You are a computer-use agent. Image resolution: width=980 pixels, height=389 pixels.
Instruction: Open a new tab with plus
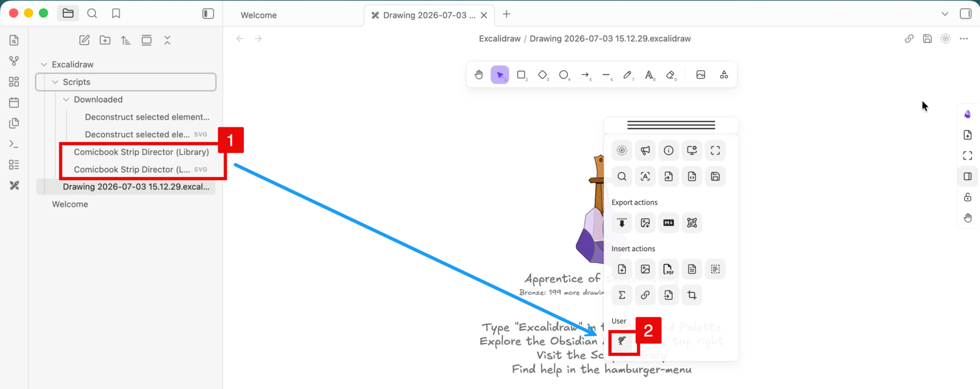click(x=507, y=14)
